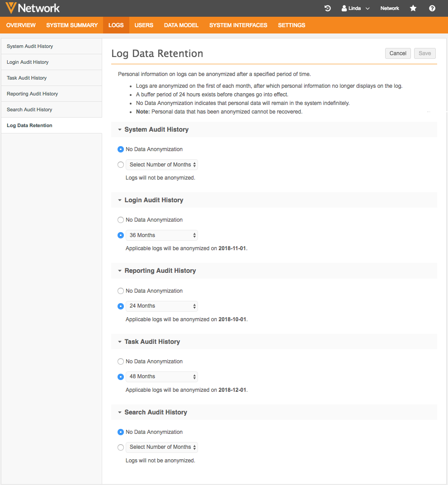Viewport: 448px width, 485px height.
Task: Select No Data Anonymization for Reporting Audit History
Action: tap(121, 291)
